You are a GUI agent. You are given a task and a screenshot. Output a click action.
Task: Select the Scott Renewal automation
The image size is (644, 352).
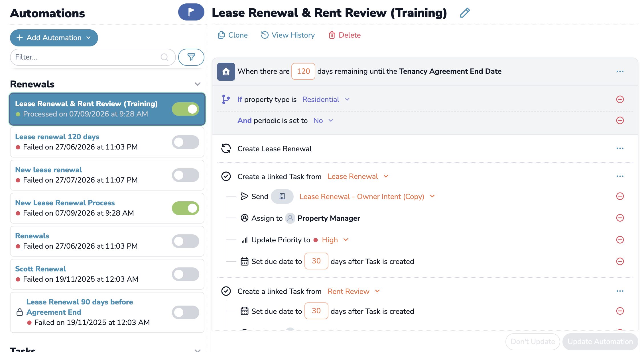107,274
